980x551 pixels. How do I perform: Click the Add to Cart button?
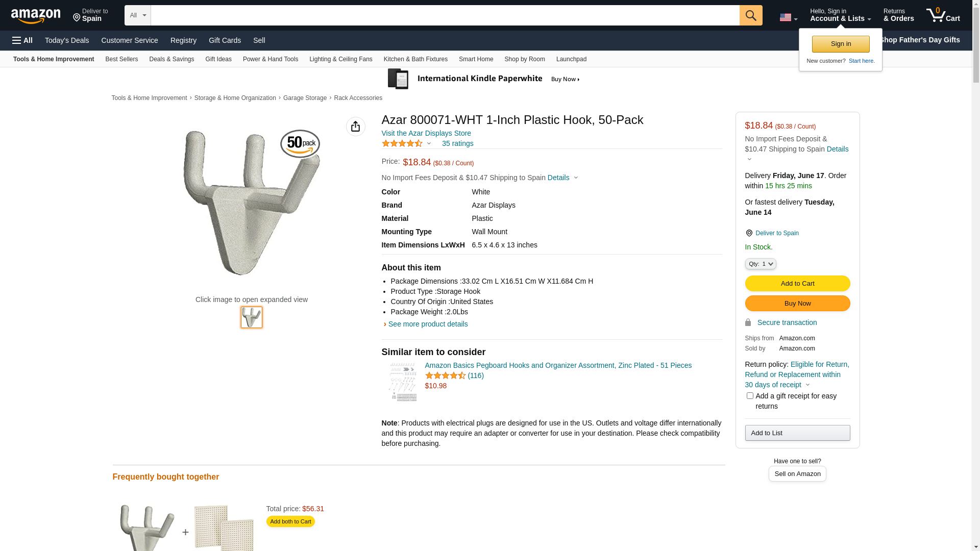pyautogui.click(x=797, y=284)
